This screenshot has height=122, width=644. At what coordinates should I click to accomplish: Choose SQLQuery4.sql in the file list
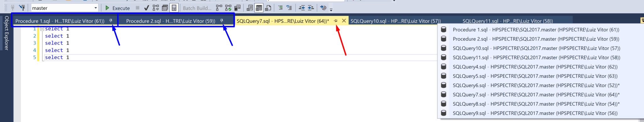tap(535, 67)
